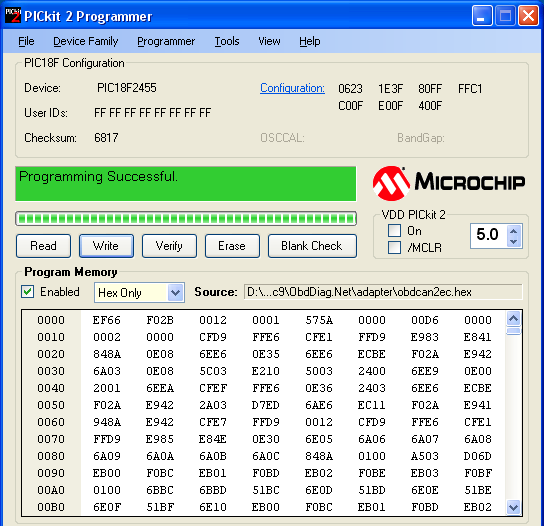Uncheck Program Memory Enabled checkbox

coord(27,292)
